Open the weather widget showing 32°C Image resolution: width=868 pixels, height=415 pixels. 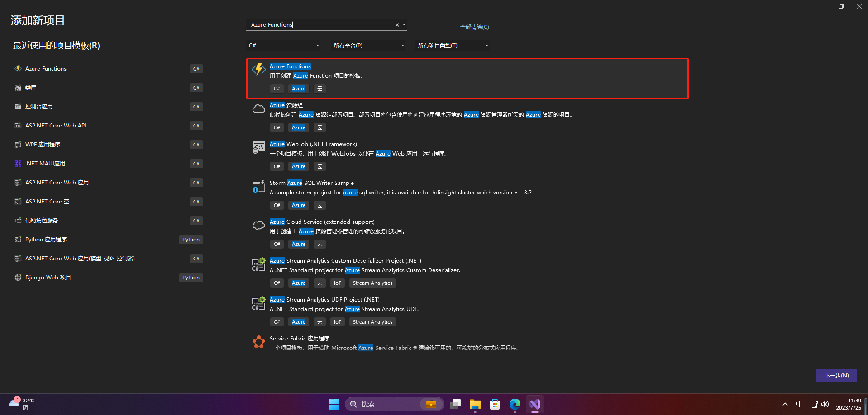point(22,404)
